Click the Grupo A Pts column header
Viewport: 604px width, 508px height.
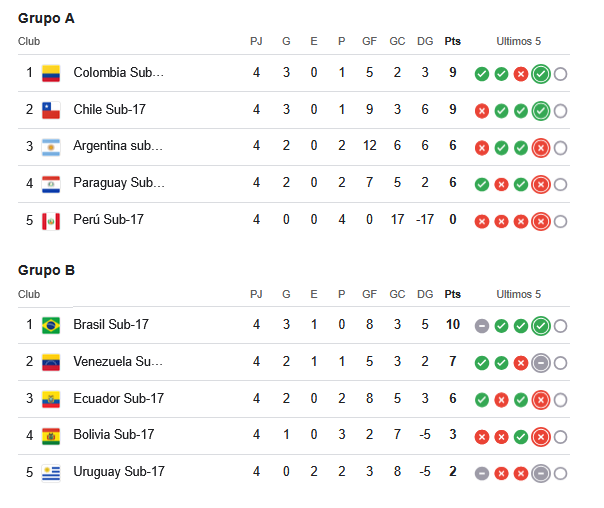coord(453,41)
